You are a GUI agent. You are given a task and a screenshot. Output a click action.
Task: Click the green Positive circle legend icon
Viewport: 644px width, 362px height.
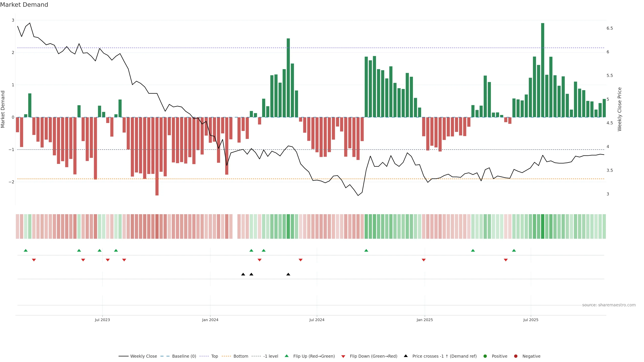485,356
